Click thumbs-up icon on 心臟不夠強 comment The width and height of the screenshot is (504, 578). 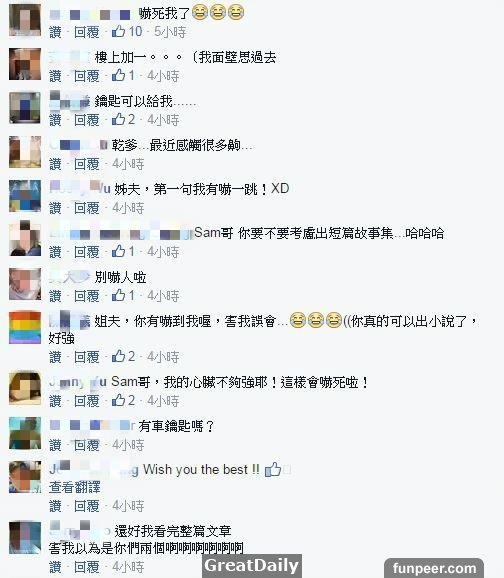click(x=118, y=400)
